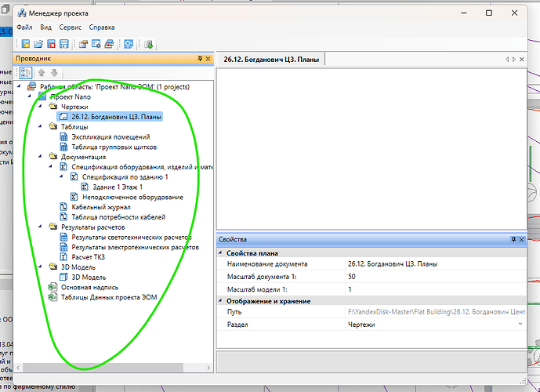Collapse the 3D Модель folder

pyautogui.click(x=40, y=267)
